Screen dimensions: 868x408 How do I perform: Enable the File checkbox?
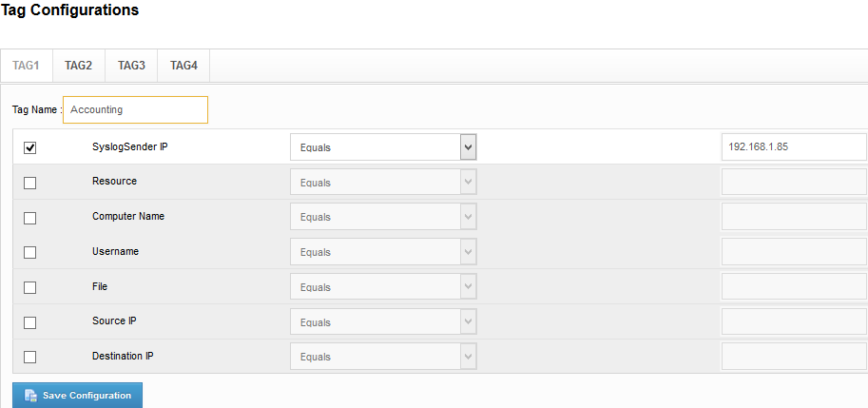[29, 287]
